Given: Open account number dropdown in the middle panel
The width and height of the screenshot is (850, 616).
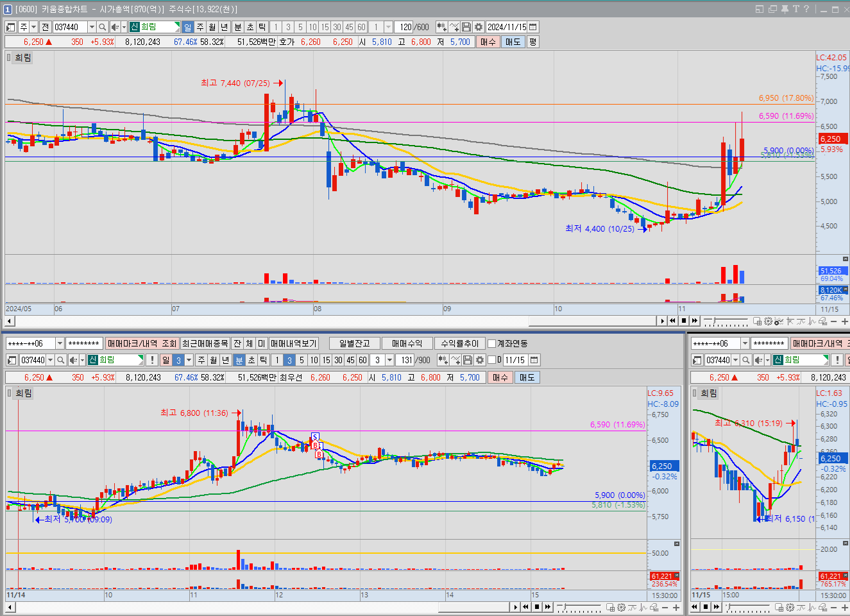Looking at the screenshot, I should click(60, 343).
